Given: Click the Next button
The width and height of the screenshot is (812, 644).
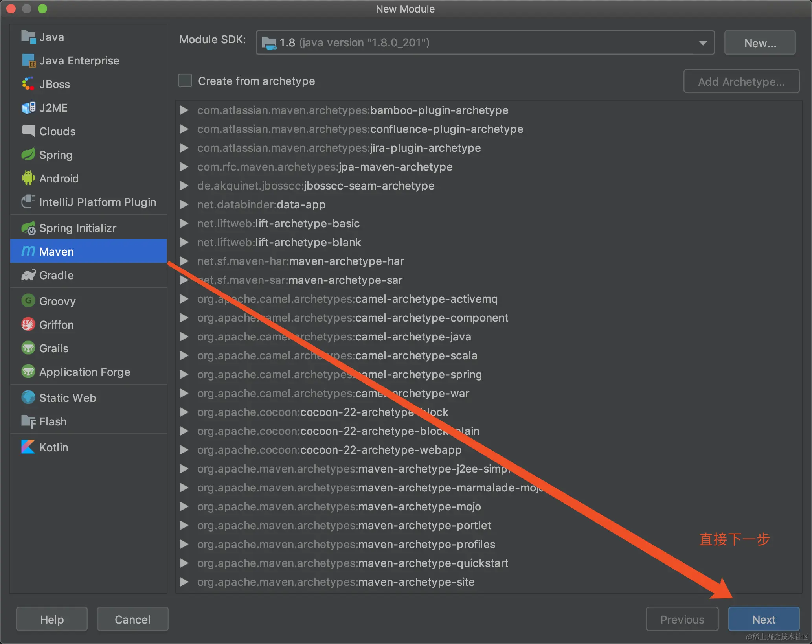Looking at the screenshot, I should tap(764, 619).
